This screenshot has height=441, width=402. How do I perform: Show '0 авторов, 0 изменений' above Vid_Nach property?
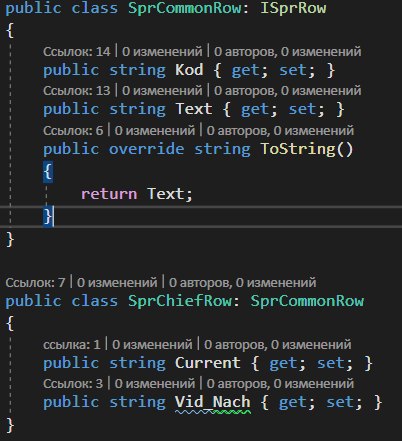click(280, 384)
